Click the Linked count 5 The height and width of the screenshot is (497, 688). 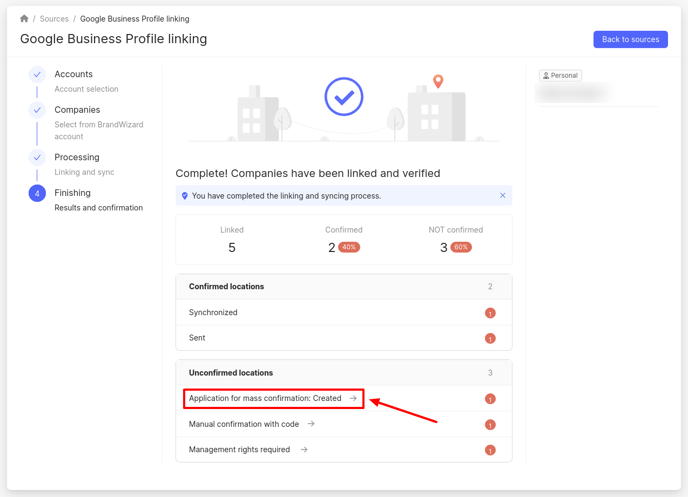click(x=232, y=248)
